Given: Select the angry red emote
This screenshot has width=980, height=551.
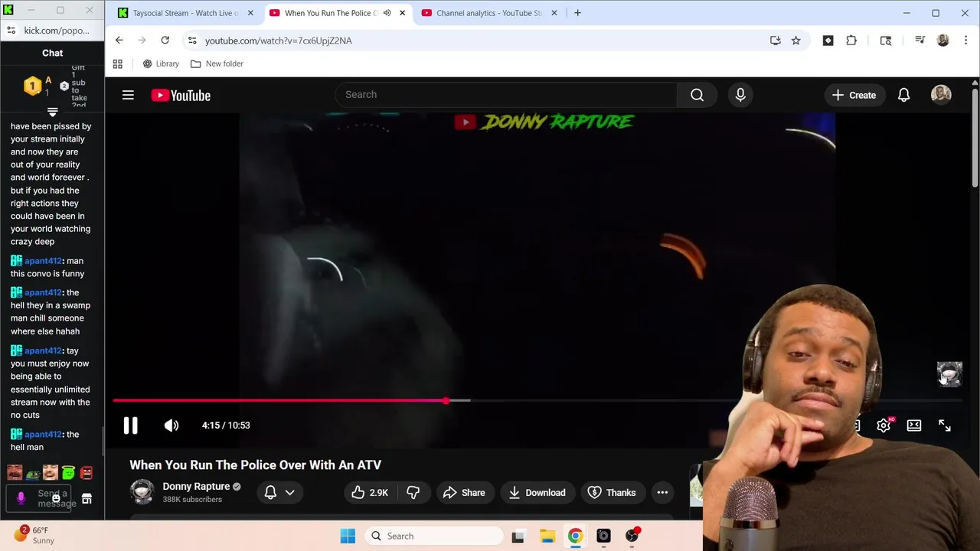Looking at the screenshot, I should point(86,473).
